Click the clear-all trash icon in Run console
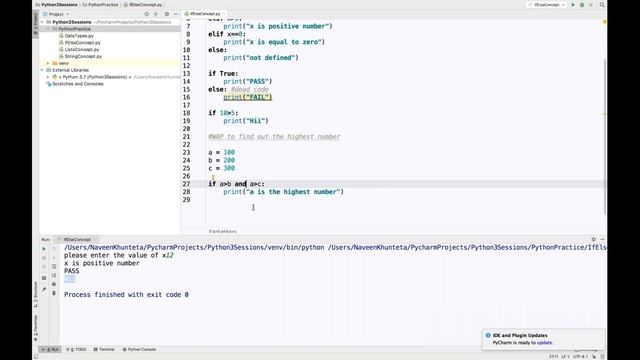 tap(54, 293)
